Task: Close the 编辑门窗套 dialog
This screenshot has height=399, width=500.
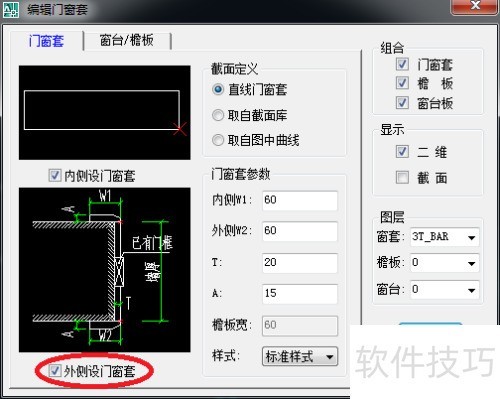Action: 475,7
